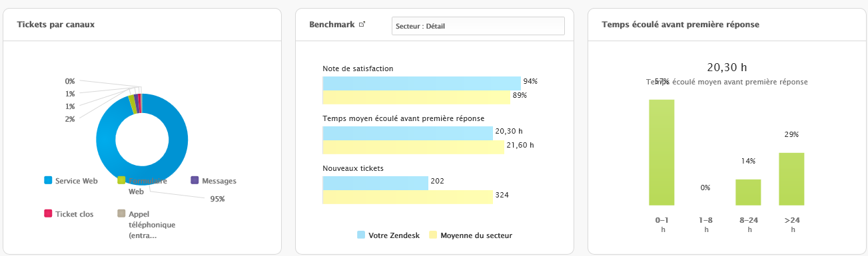Click the 20,30 h first-response blue bar

point(408,133)
